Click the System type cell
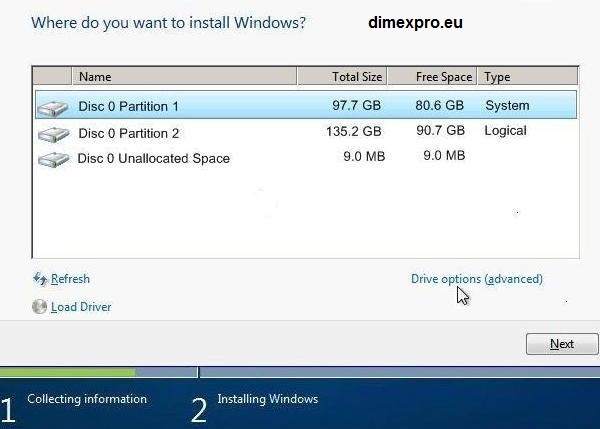The width and height of the screenshot is (600, 429). [507, 105]
